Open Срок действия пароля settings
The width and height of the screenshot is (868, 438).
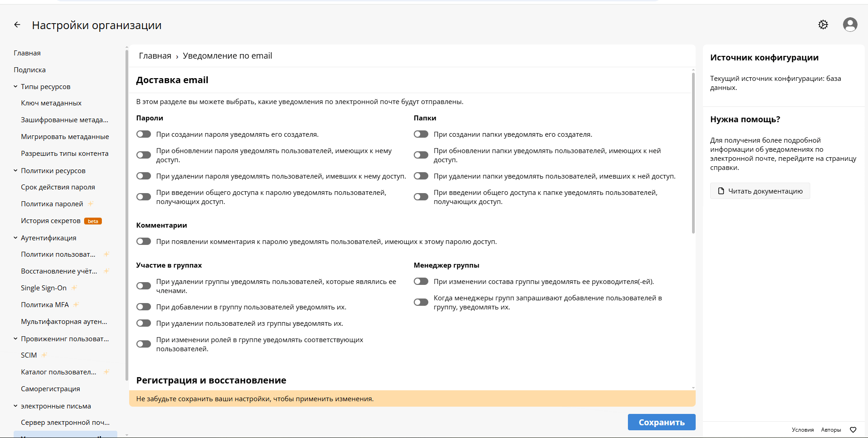click(x=58, y=187)
